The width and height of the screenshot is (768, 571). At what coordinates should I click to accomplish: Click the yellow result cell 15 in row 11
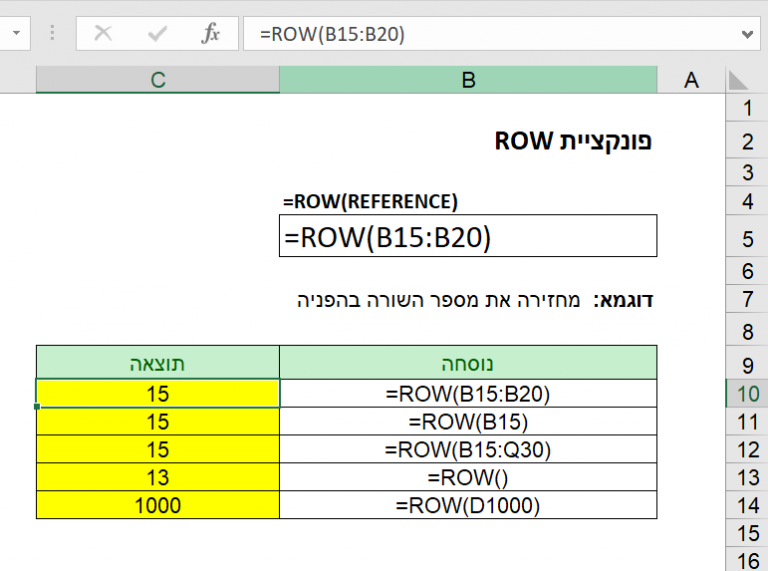(158, 422)
